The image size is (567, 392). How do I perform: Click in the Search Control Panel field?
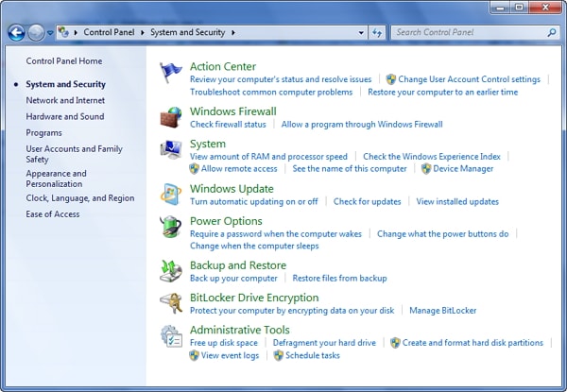point(468,32)
